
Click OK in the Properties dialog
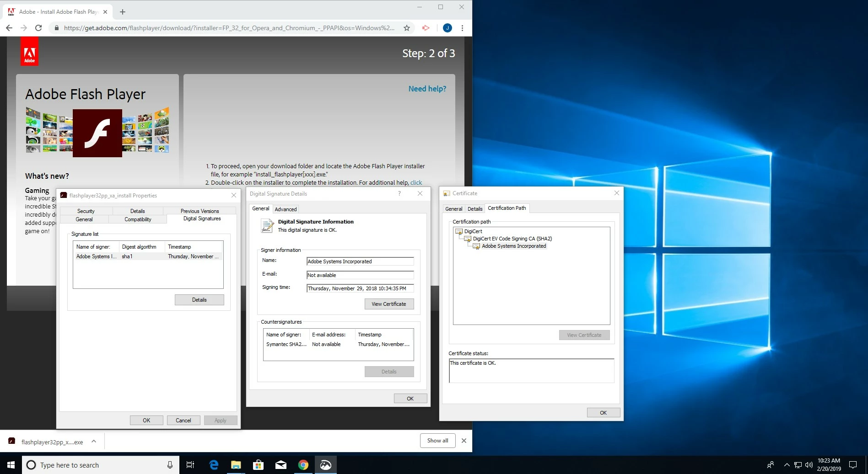(146, 421)
